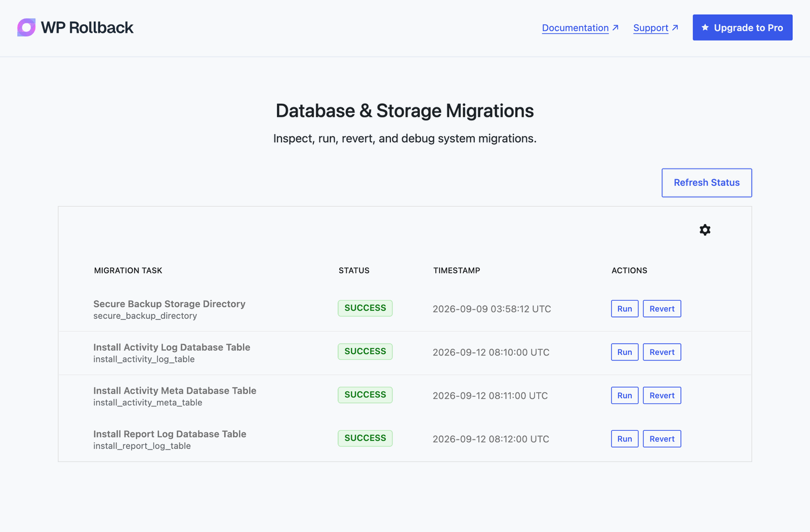Screen dimensions: 810x532
Task: Click the install_activity_meta_table slug text
Action: [x=148, y=403]
